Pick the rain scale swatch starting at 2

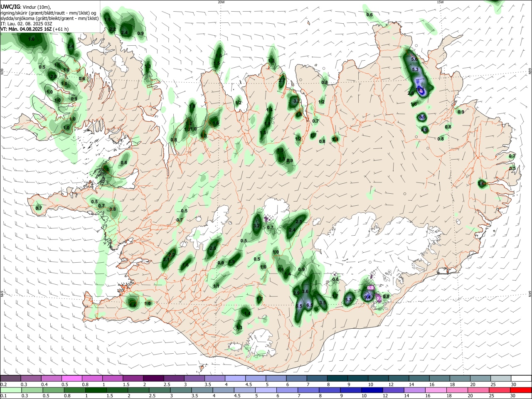click(138, 390)
